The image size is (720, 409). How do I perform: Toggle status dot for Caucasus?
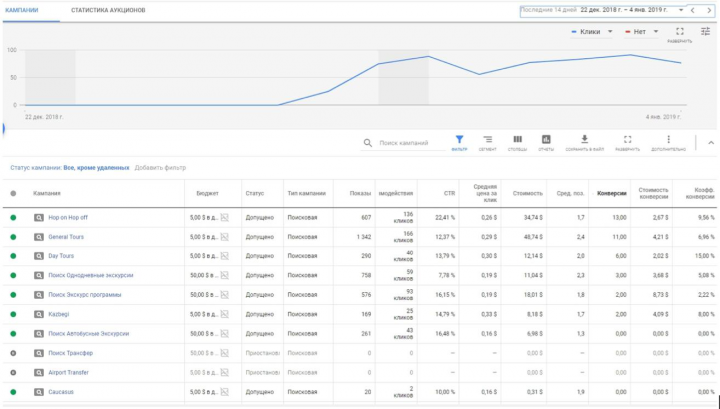tap(13, 392)
